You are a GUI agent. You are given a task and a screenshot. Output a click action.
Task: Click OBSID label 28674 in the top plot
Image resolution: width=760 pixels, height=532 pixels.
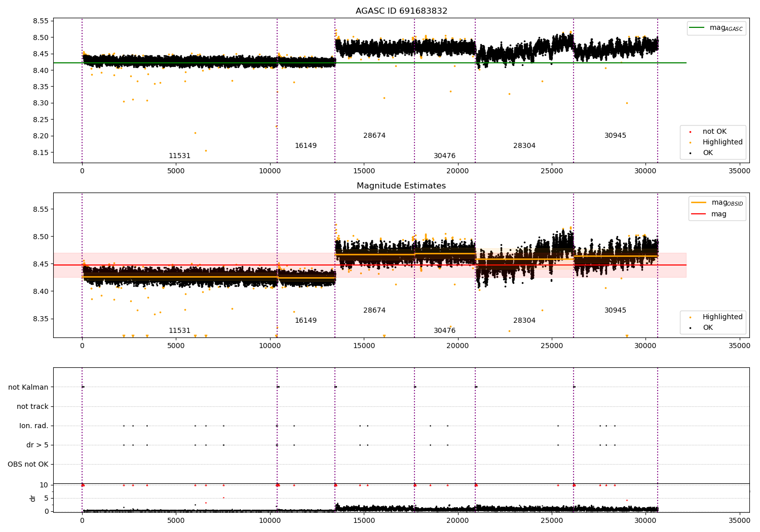tap(374, 135)
